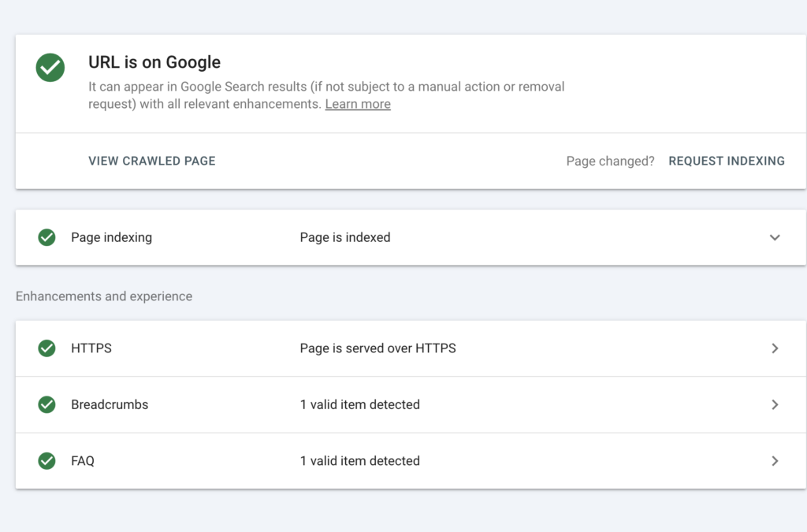807x532 pixels.
Task: Click the green check icon on HTTPS row
Action: tap(46, 348)
